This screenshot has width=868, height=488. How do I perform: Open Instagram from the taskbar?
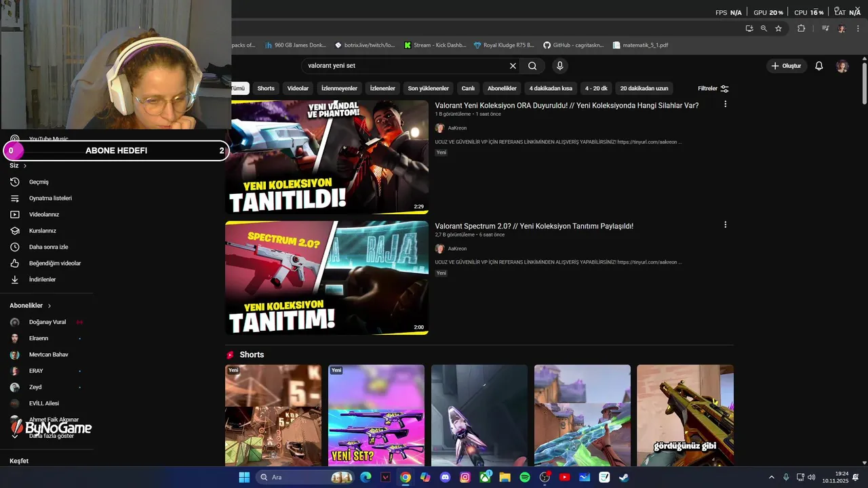coord(465,477)
